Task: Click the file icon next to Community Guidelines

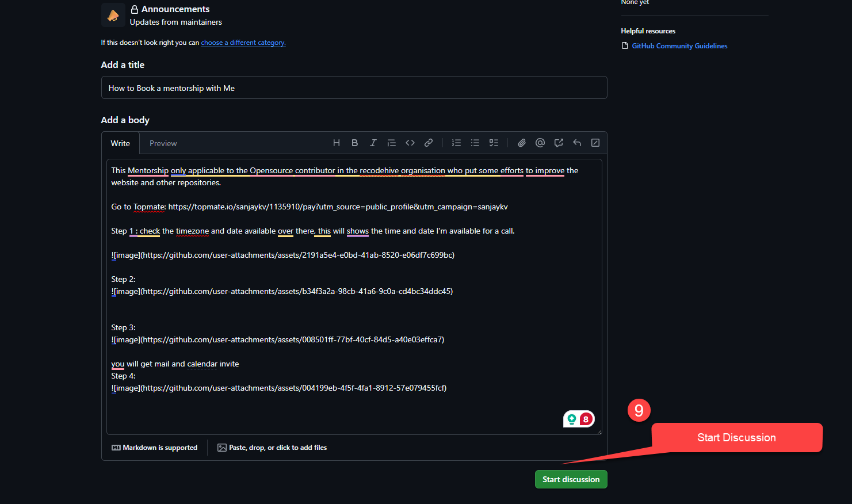Action: pos(625,46)
